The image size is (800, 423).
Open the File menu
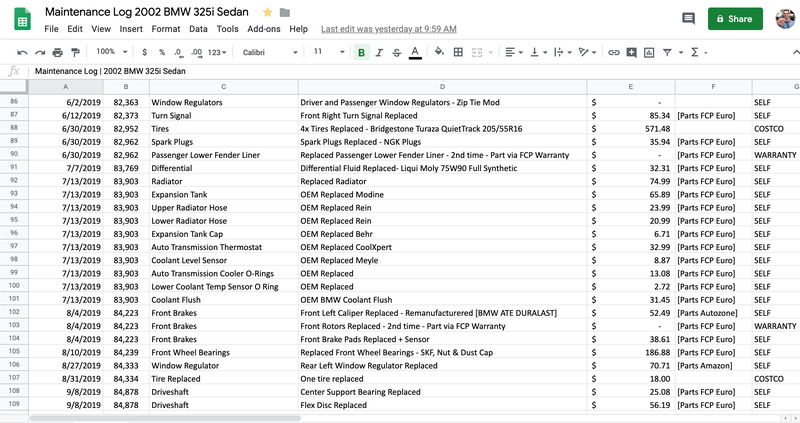[51, 29]
